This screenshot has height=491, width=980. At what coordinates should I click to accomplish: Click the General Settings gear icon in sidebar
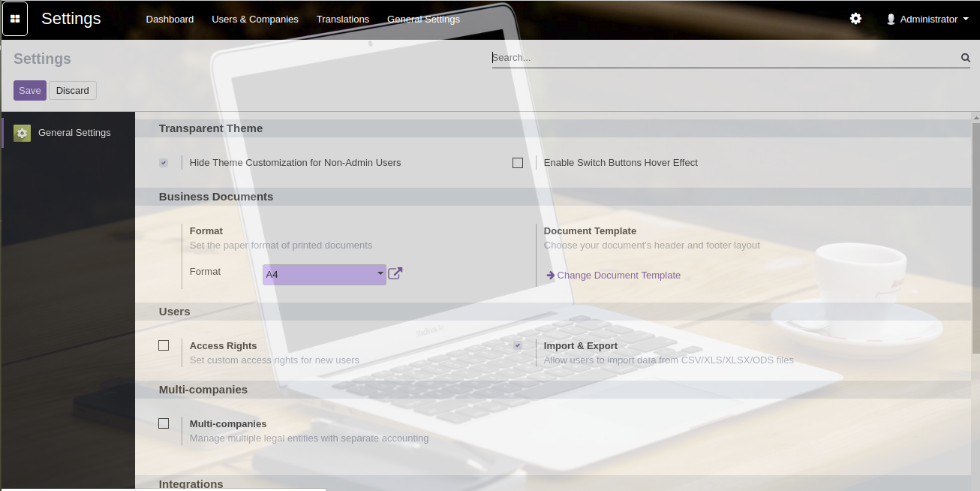[22, 133]
